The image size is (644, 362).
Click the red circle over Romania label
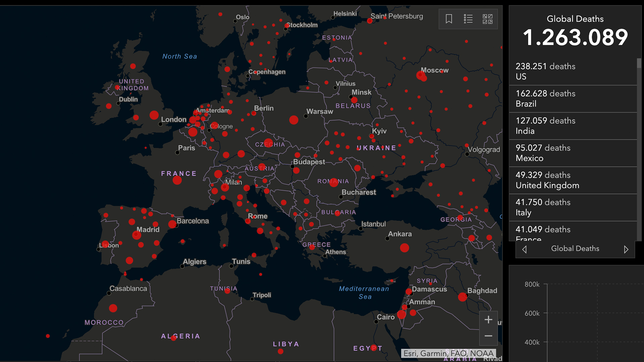tap(334, 182)
